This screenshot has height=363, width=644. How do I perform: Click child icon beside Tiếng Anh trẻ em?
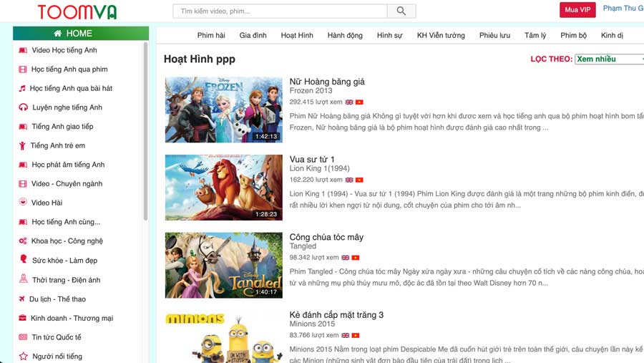pos(22,145)
